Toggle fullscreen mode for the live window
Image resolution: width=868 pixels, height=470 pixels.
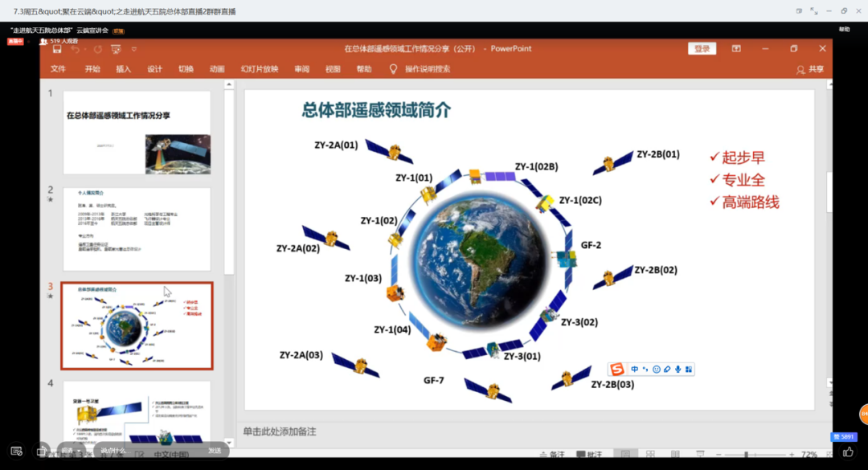click(813, 11)
